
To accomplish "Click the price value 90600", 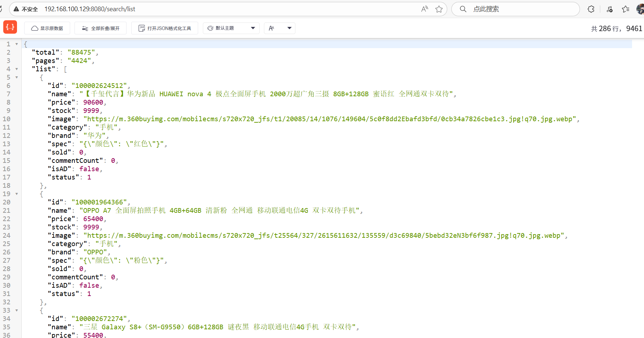I will coord(93,102).
